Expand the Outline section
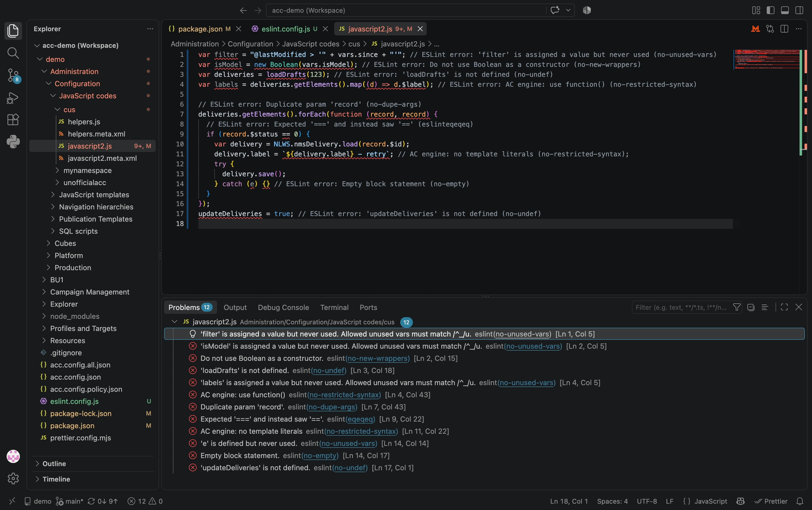The height and width of the screenshot is (510, 812). (x=37, y=464)
